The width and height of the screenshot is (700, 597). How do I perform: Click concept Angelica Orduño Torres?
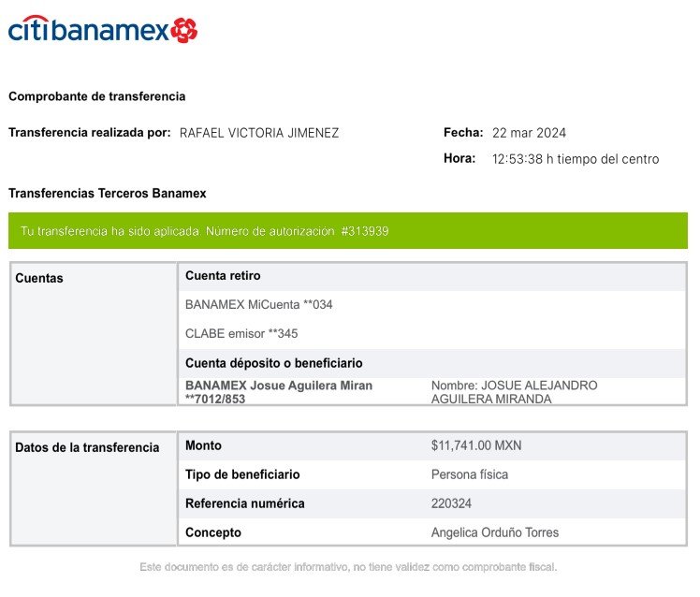coord(495,532)
